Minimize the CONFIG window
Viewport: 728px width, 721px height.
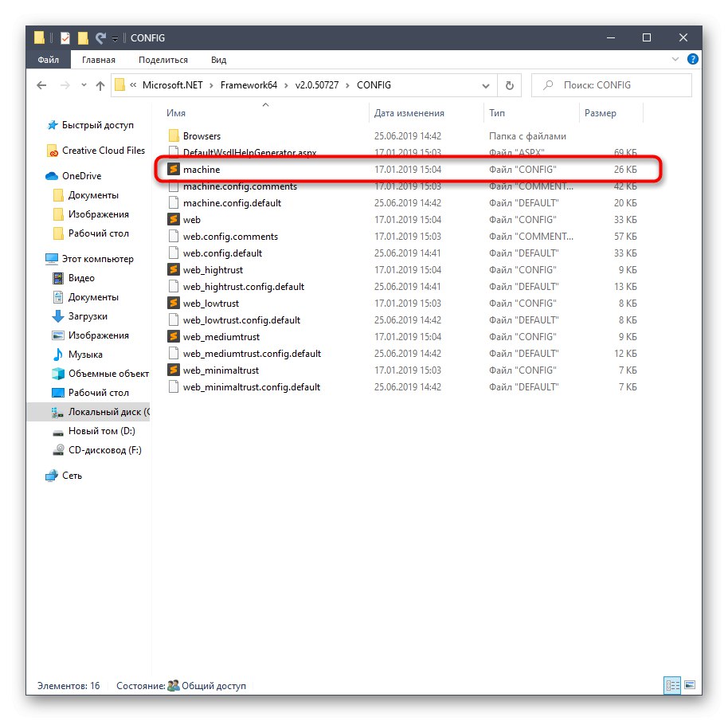tap(611, 37)
